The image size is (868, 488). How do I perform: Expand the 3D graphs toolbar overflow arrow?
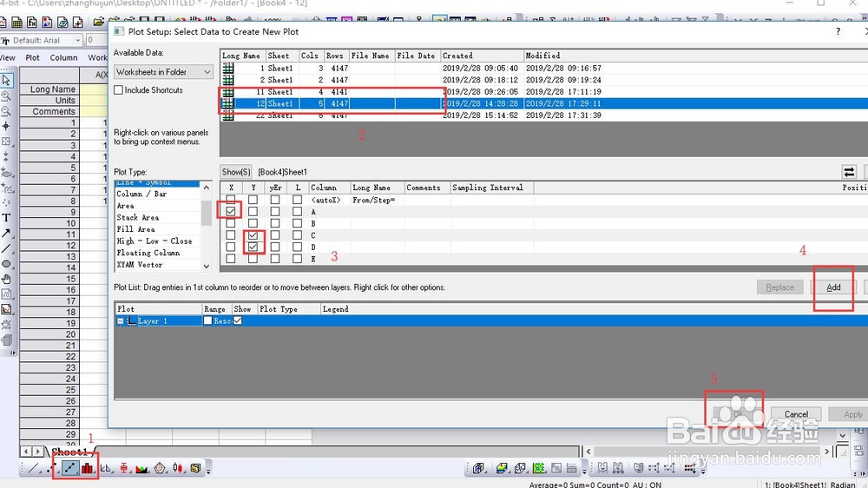tap(584, 471)
